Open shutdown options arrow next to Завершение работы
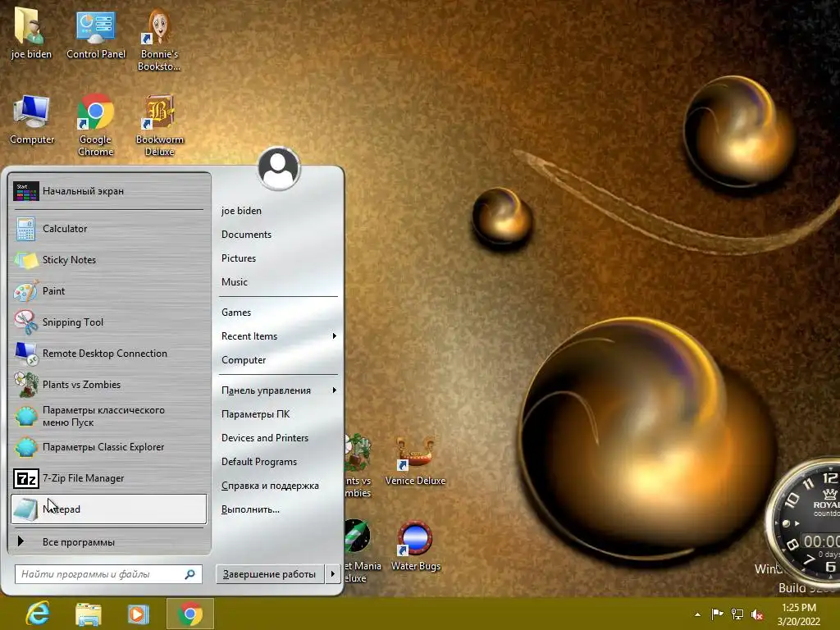Screen dimensions: 840x630 click(333, 573)
